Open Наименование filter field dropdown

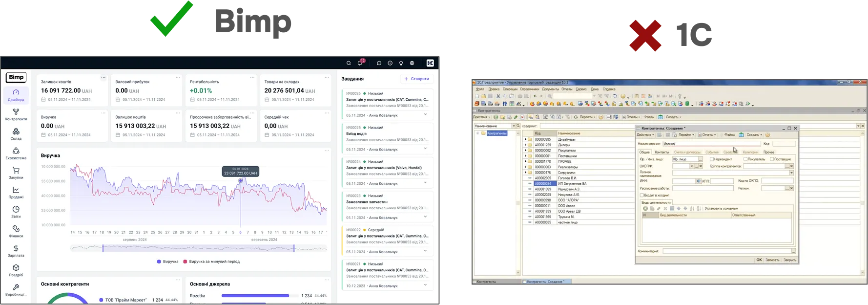(x=513, y=126)
